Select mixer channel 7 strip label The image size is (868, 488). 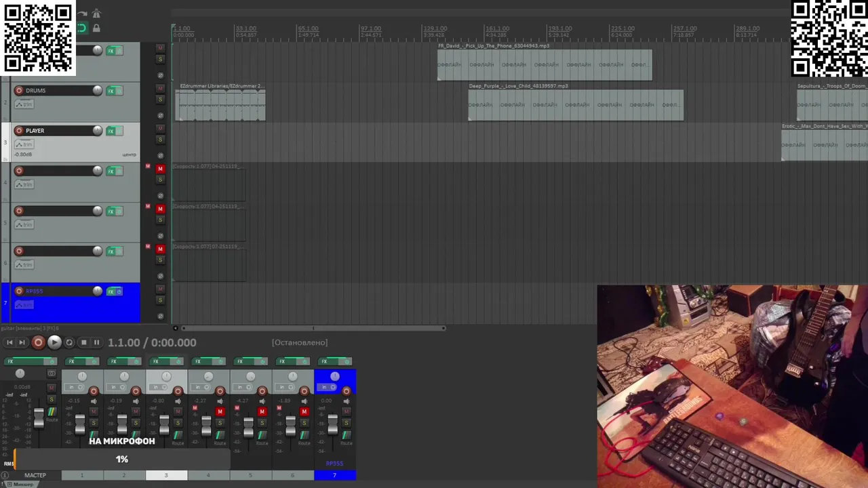[335, 475]
